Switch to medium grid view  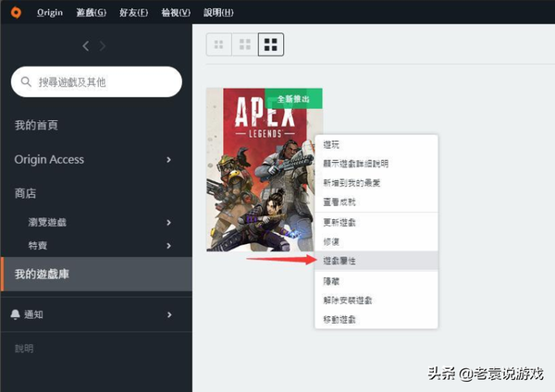tap(245, 43)
